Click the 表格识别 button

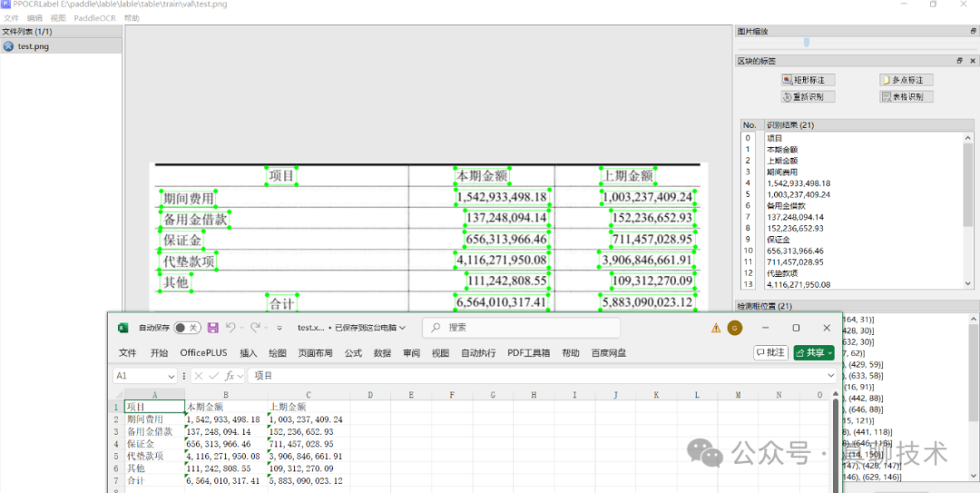coord(906,96)
